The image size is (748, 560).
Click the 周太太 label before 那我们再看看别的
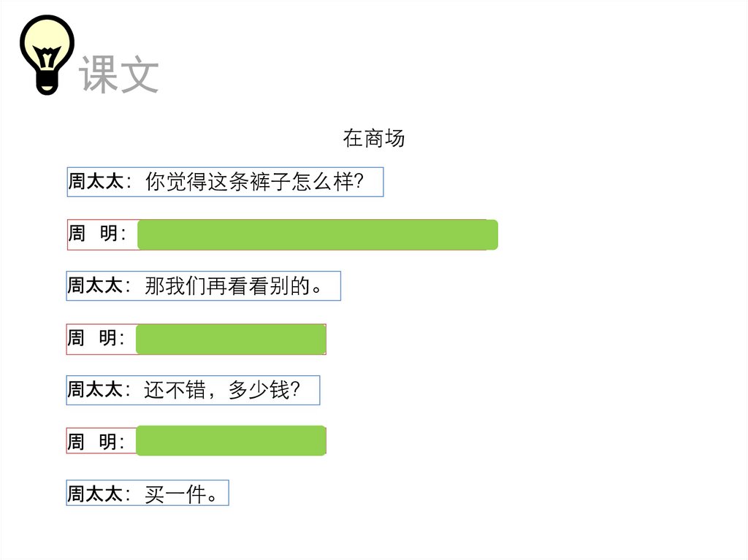(95, 285)
